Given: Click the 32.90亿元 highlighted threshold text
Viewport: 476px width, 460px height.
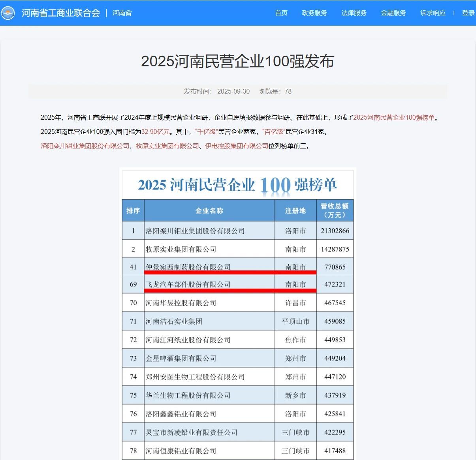Looking at the screenshot, I should [x=155, y=132].
